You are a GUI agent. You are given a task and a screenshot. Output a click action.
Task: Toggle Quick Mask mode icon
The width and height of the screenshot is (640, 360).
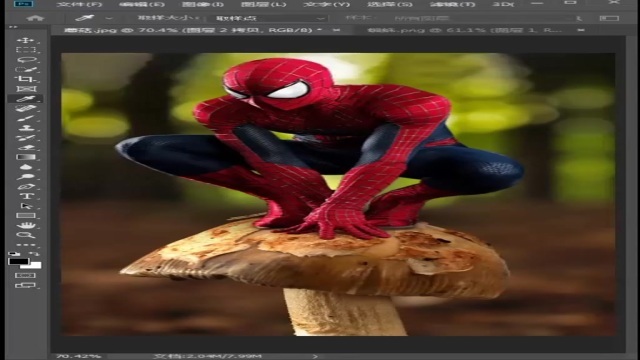[x=25, y=276]
